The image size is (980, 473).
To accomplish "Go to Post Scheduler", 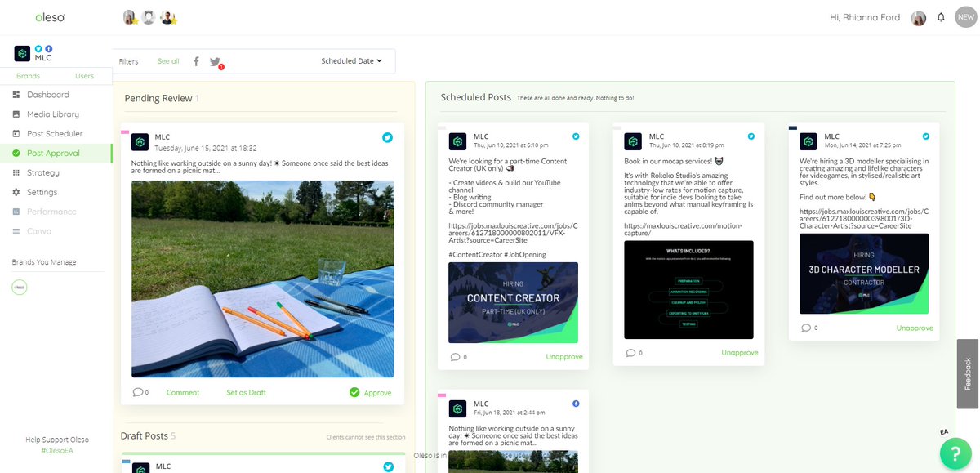I will (x=55, y=134).
